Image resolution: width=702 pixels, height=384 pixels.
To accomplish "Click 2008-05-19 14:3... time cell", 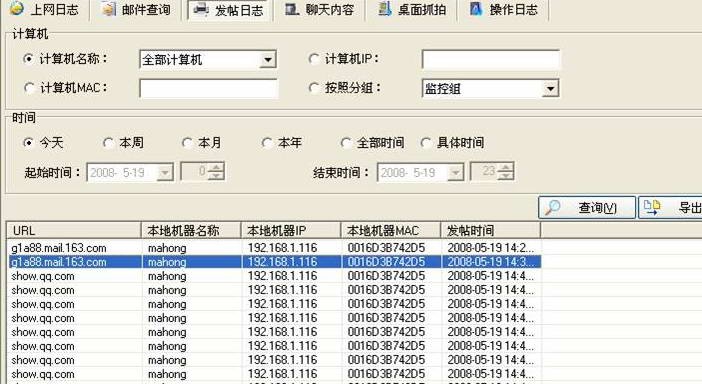I will pyautogui.click(x=491, y=262).
